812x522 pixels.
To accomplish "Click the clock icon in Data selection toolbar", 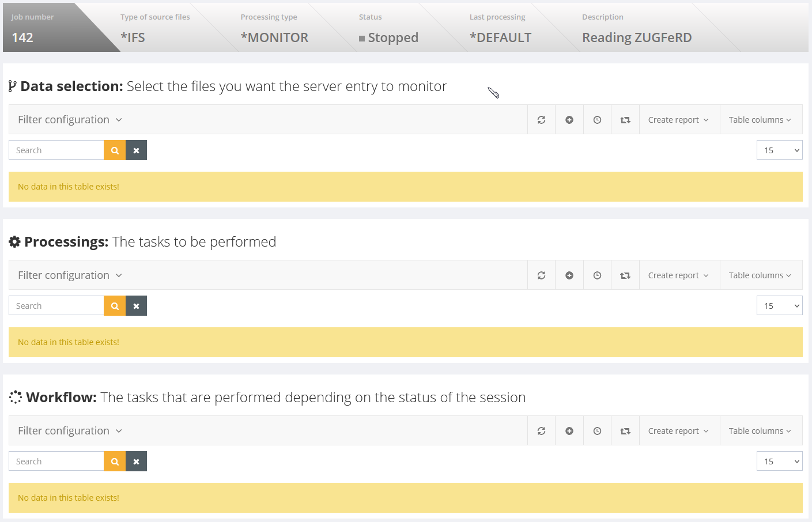I will point(597,120).
